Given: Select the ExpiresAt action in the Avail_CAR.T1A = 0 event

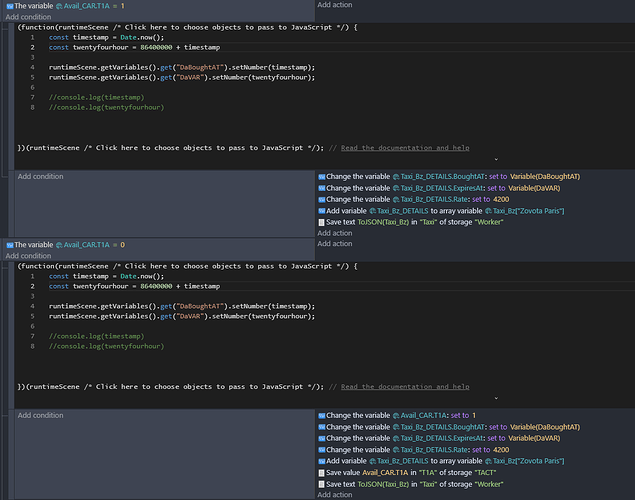Looking at the screenshot, I should point(439,438).
